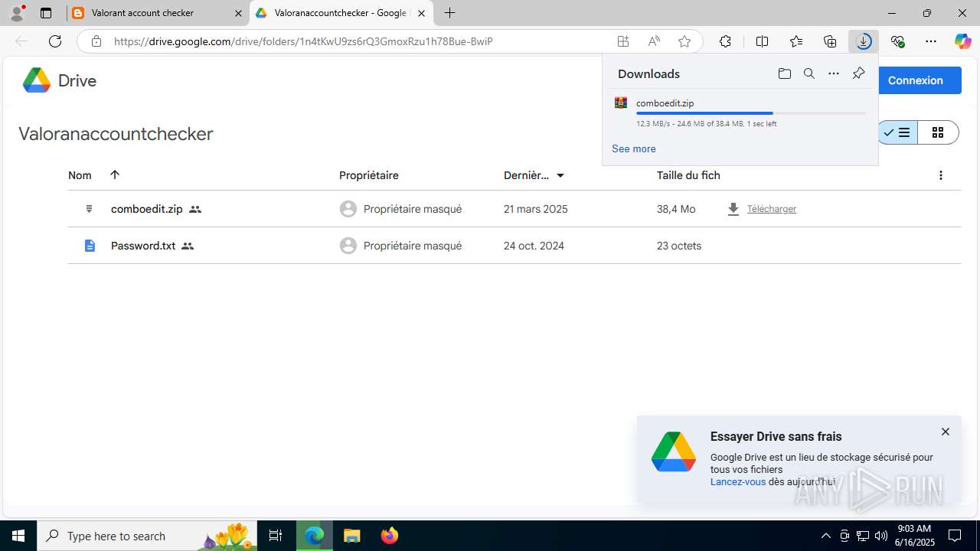Open Task View on the taskbar
The height and width of the screenshot is (551, 980).
276,536
